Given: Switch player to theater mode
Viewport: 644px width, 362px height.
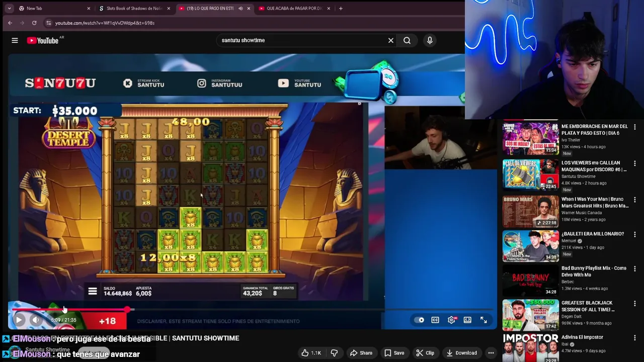Looking at the screenshot, I should coord(467,320).
